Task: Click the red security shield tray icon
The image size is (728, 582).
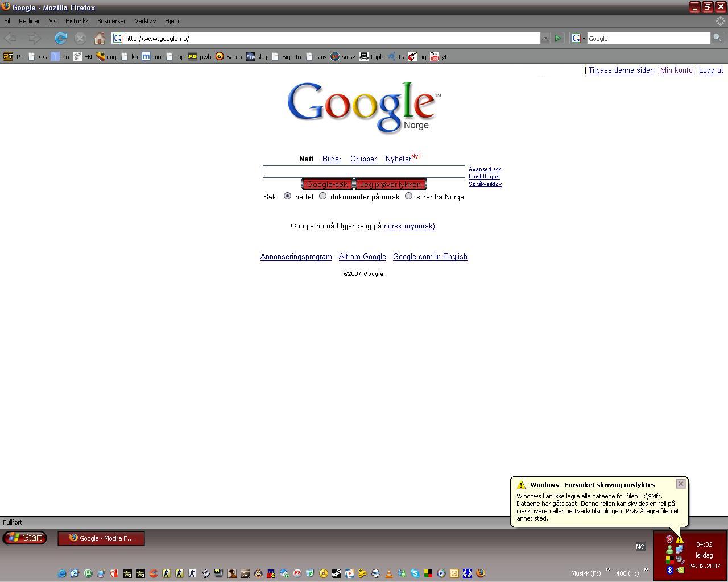Action: (x=669, y=539)
